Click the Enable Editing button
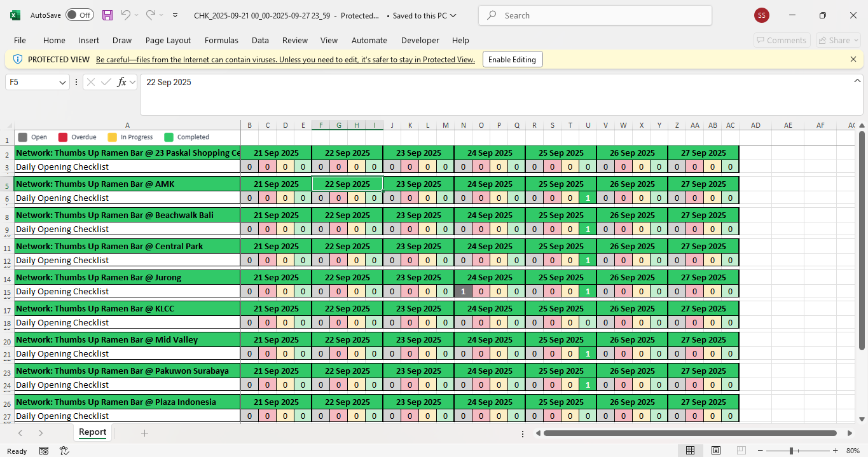 (512, 59)
